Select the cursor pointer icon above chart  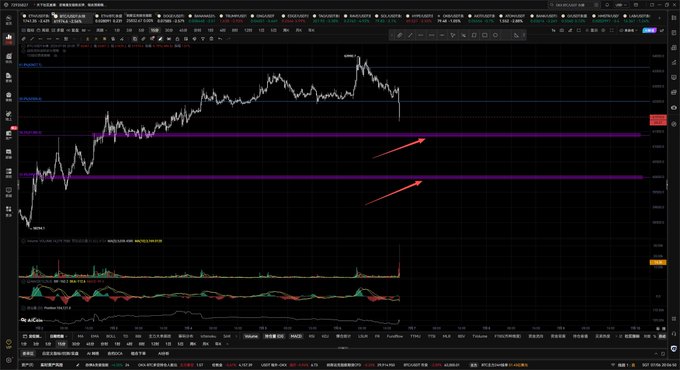click(553, 30)
